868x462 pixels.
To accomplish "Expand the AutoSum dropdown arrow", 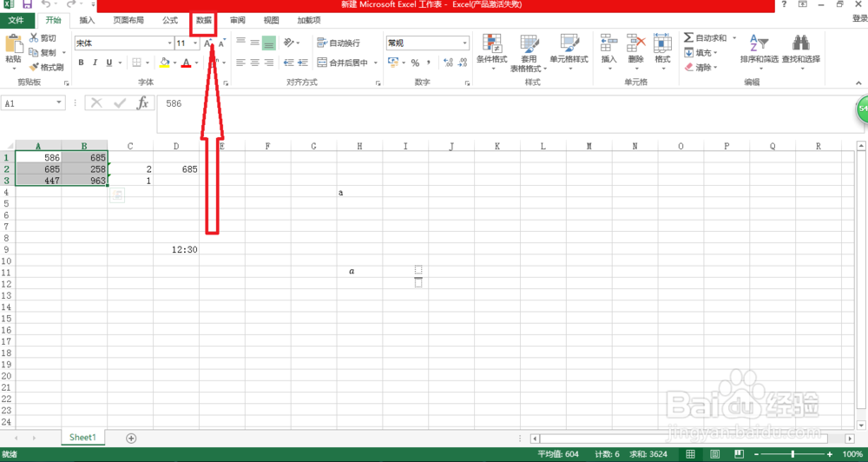I will pyautogui.click(x=734, y=37).
